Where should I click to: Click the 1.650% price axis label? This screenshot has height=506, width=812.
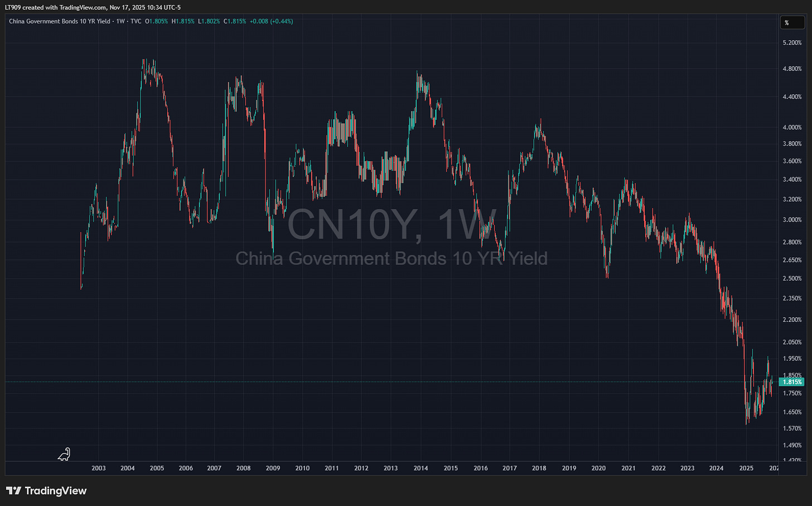pos(792,412)
